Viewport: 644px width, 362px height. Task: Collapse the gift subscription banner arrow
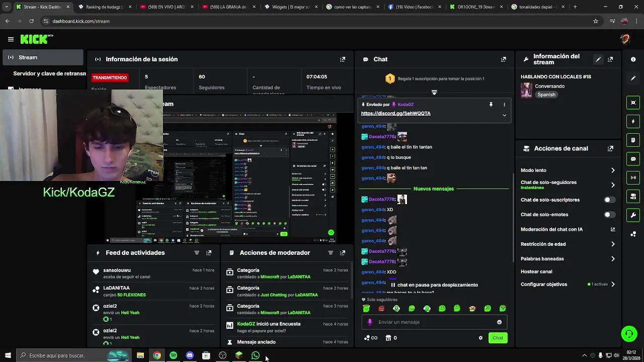tap(434, 93)
